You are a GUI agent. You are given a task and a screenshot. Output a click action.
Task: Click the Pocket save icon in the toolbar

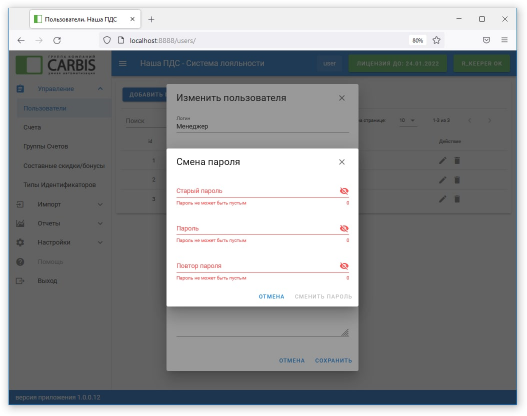[x=486, y=40]
